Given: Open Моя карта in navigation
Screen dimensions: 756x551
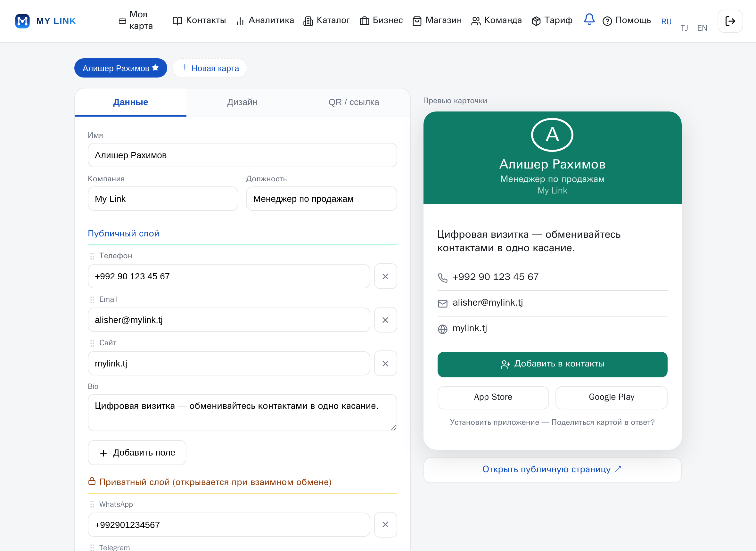Looking at the screenshot, I should 136,21.
